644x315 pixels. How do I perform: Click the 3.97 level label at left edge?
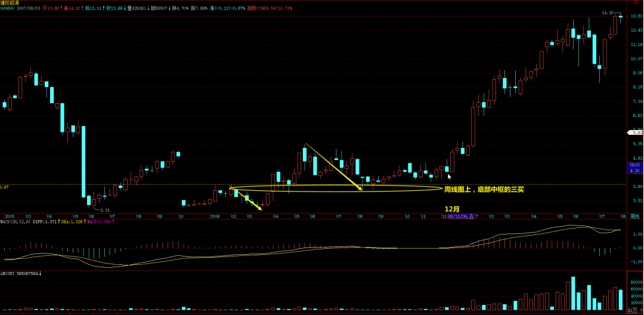coord(4,187)
